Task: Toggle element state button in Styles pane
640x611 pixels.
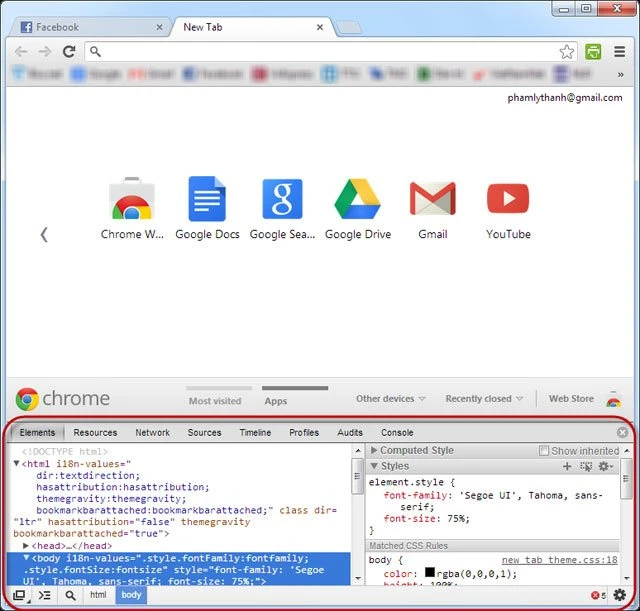Action: 586,466
